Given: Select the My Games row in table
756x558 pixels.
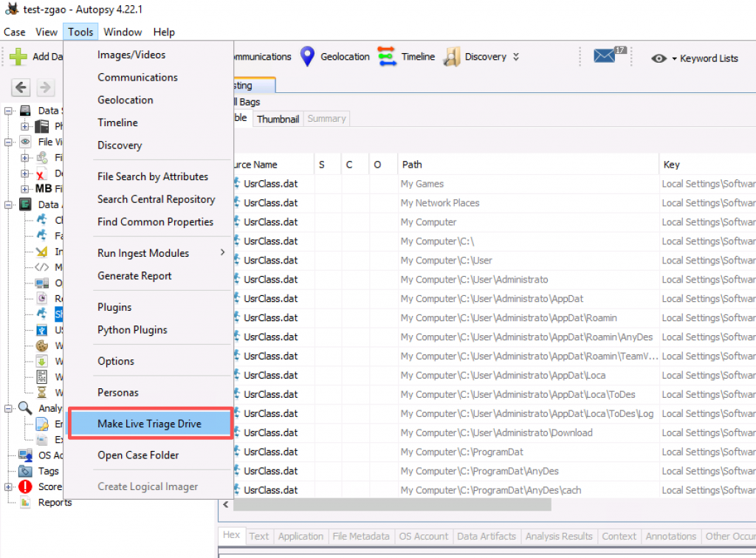Looking at the screenshot, I should [422, 184].
